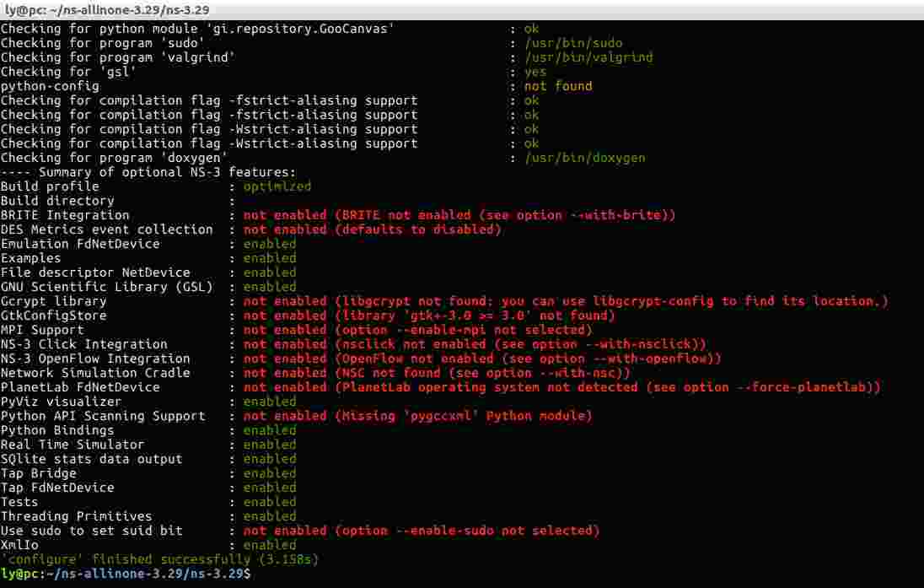Click the '(defaults to disabled)' message
The width and height of the screenshot is (924, 588).
point(418,229)
